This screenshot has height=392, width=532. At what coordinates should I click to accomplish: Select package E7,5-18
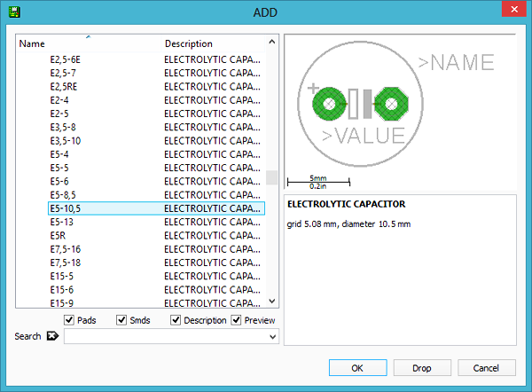(x=156, y=263)
